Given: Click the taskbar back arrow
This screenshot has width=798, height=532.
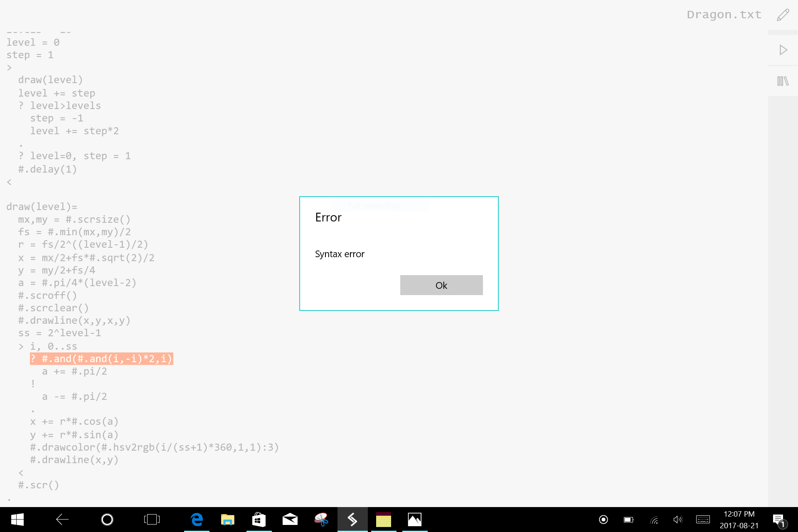Looking at the screenshot, I should (62, 520).
